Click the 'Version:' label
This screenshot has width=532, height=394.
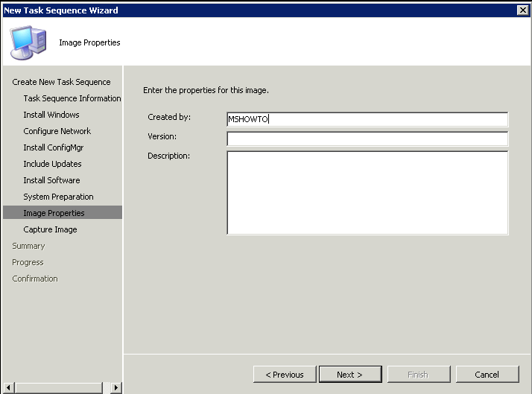(162, 136)
